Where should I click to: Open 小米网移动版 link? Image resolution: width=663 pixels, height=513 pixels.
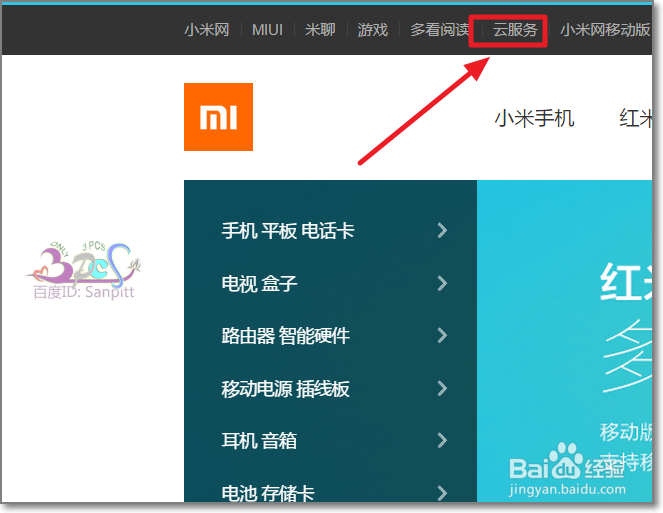click(605, 30)
